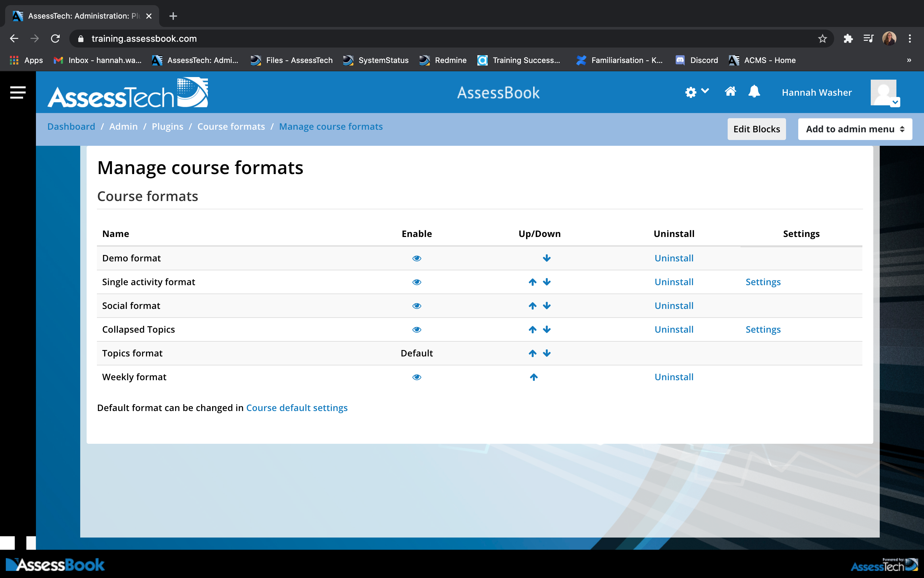Image resolution: width=924 pixels, height=578 pixels.
Task: Open the Apps bookmark
Action: click(x=26, y=60)
